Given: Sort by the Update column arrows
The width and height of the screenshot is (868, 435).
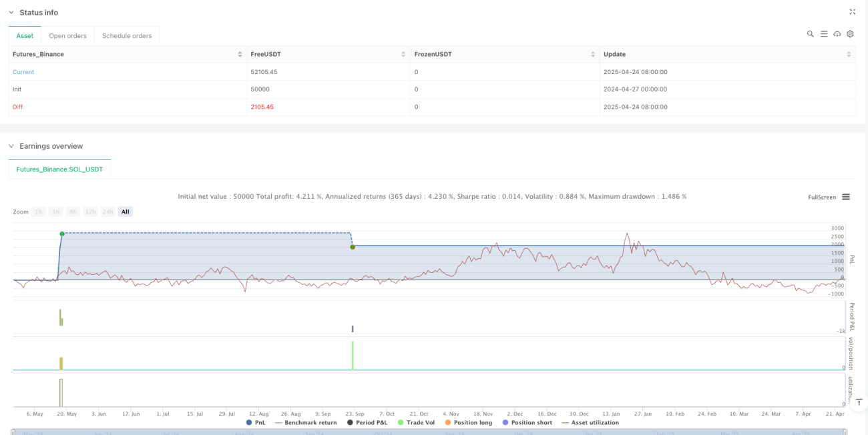Looking at the screenshot, I should tap(849, 54).
